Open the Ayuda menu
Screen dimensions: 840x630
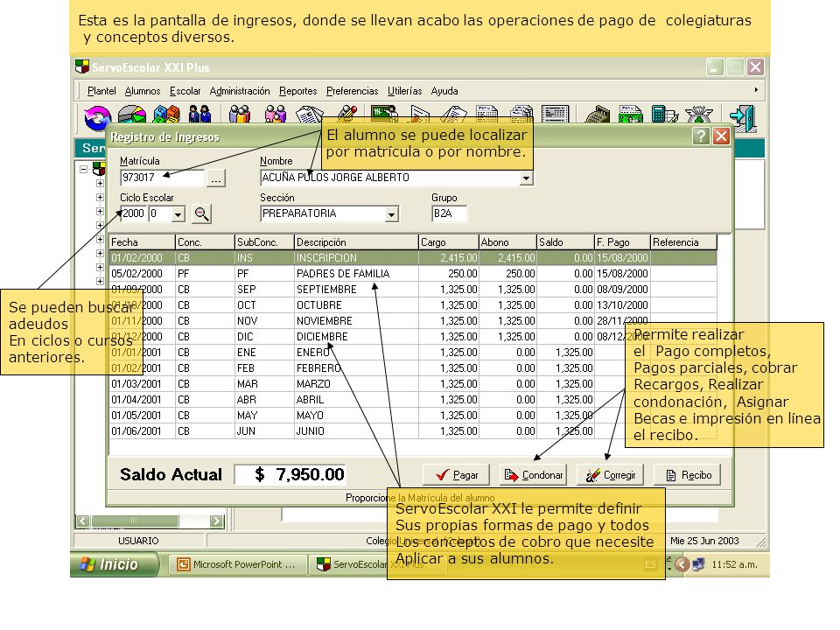[444, 91]
